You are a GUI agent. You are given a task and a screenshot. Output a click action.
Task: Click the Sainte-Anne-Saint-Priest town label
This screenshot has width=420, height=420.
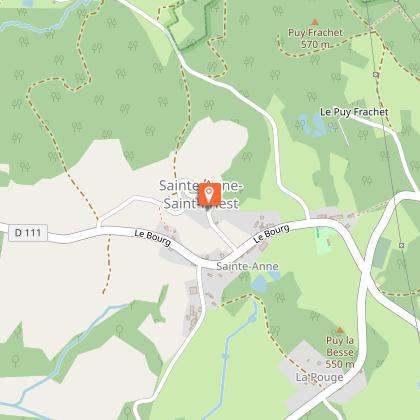coord(201,194)
